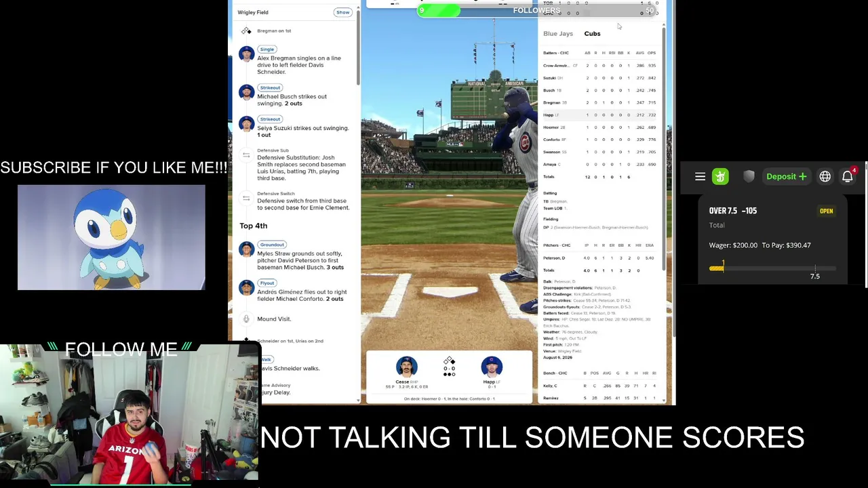
Task: Click the highlighted 'Happ' batter row
Action: tap(600, 115)
